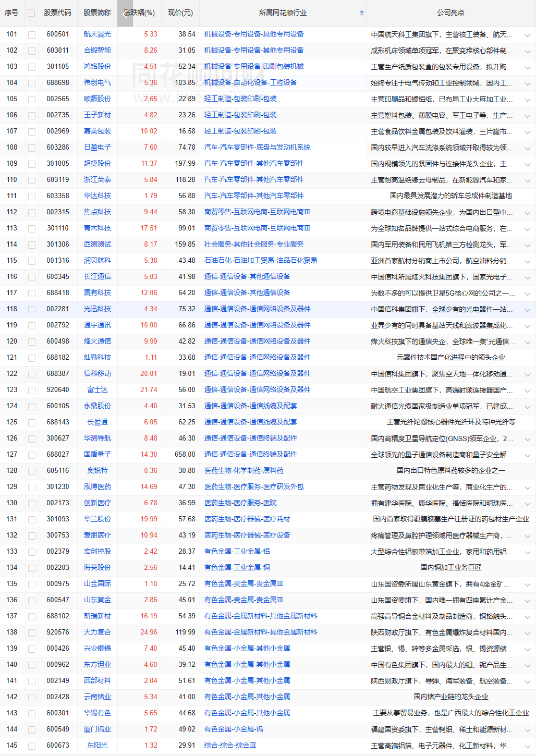Tick the checkbox for row 123 富士达
Screen dimensions: 536x756
point(32,391)
